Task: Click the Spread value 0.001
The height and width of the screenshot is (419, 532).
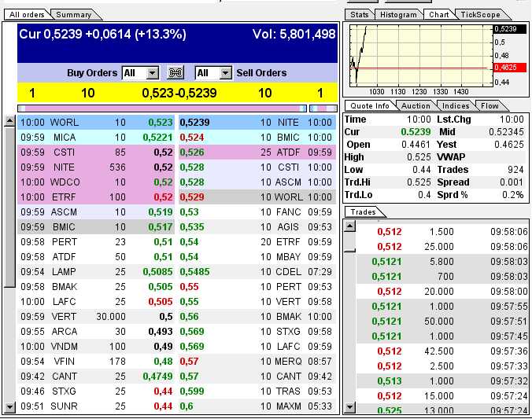Action: [512, 182]
